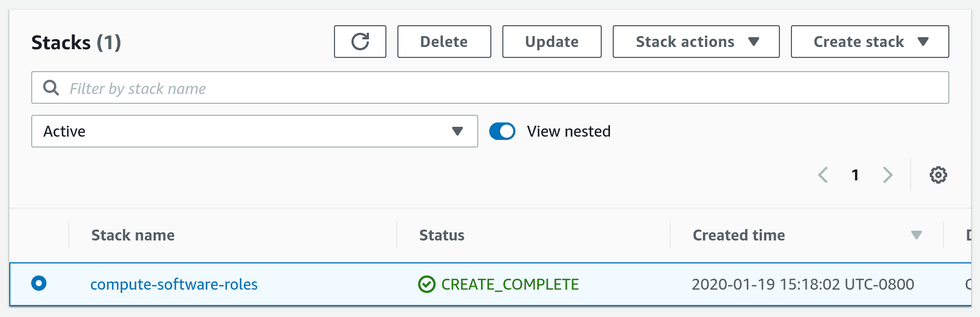Click the Created time column header
This screenshot has width=980, height=317.
738,235
